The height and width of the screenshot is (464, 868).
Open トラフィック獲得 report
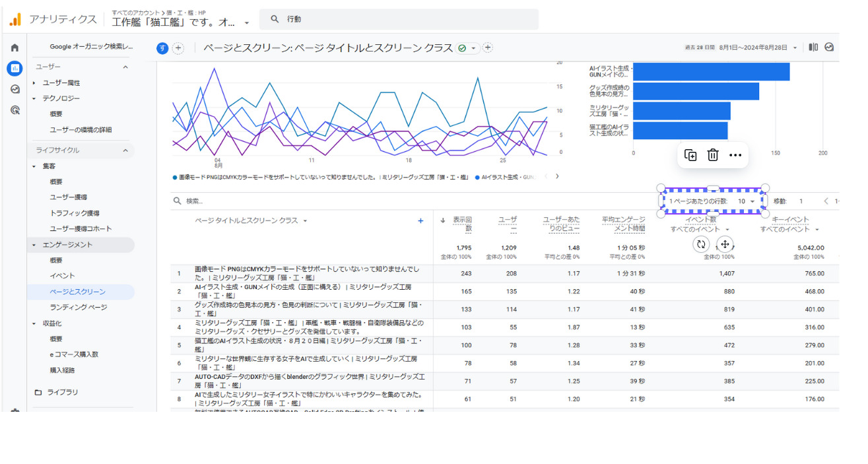pyautogui.click(x=75, y=213)
